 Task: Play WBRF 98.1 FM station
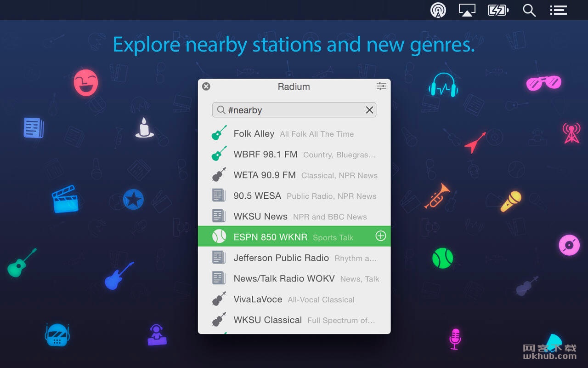point(294,155)
